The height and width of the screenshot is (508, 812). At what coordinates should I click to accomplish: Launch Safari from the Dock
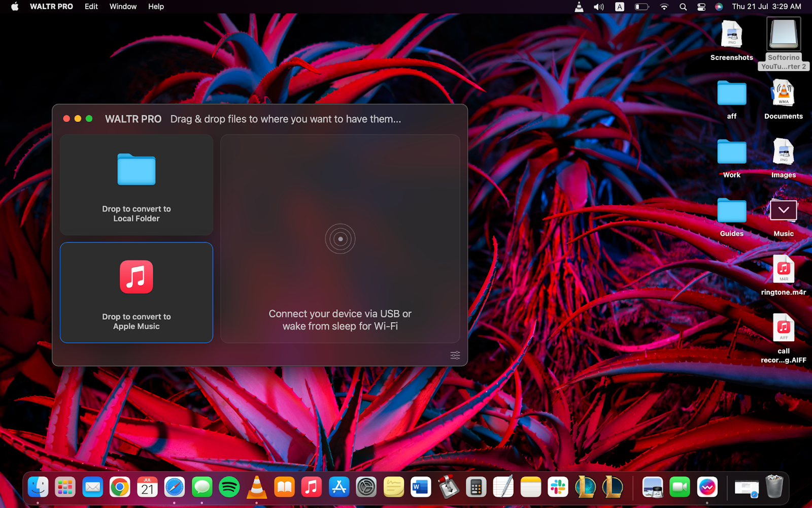(x=175, y=488)
